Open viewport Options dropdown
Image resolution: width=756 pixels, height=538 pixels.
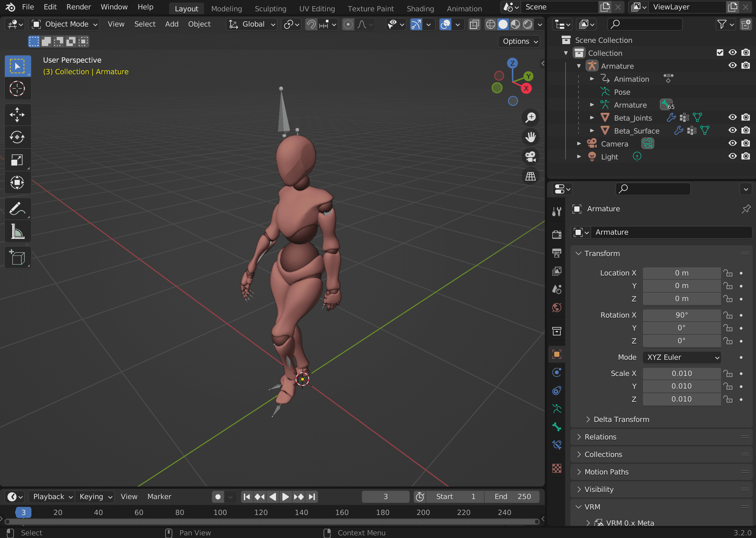coord(519,41)
